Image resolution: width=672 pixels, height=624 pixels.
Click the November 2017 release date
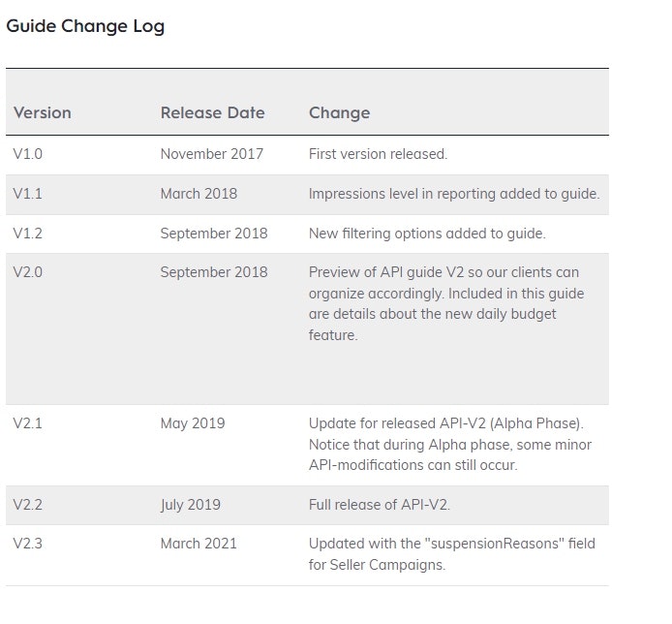[x=211, y=154]
